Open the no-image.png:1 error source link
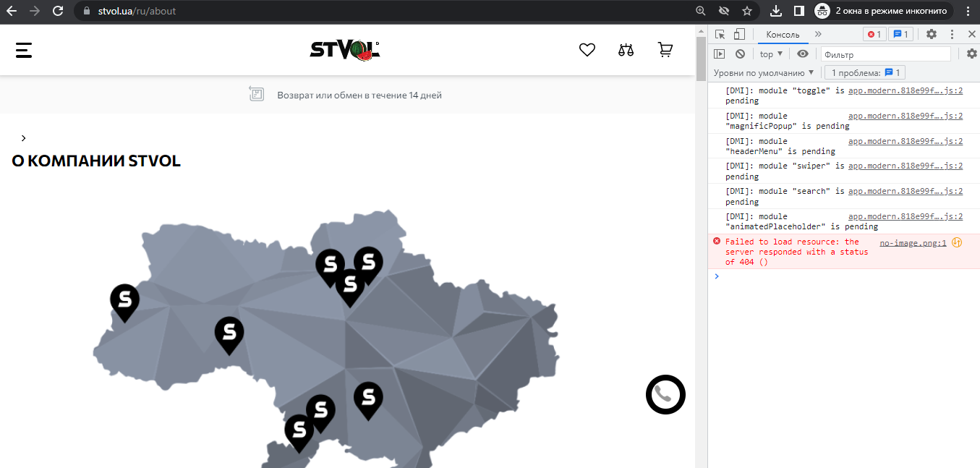This screenshot has height=468, width=980. click(913, 243)
